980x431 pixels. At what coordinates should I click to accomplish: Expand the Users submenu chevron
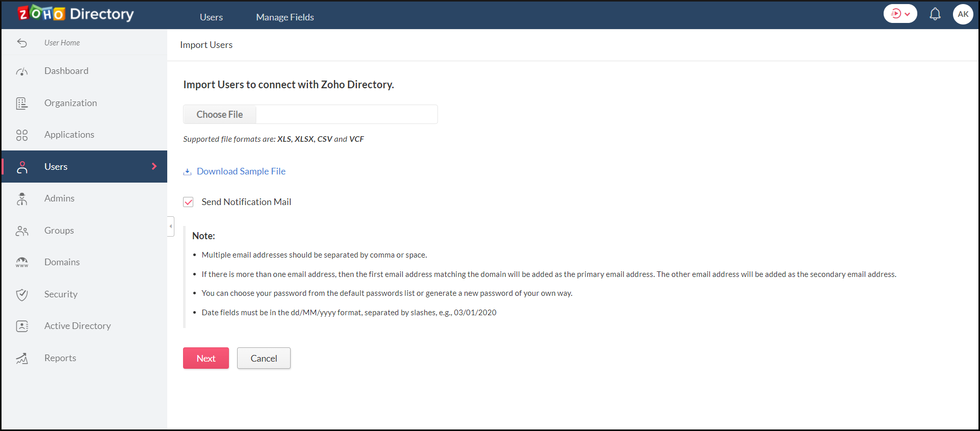click(x=154, y=166)
